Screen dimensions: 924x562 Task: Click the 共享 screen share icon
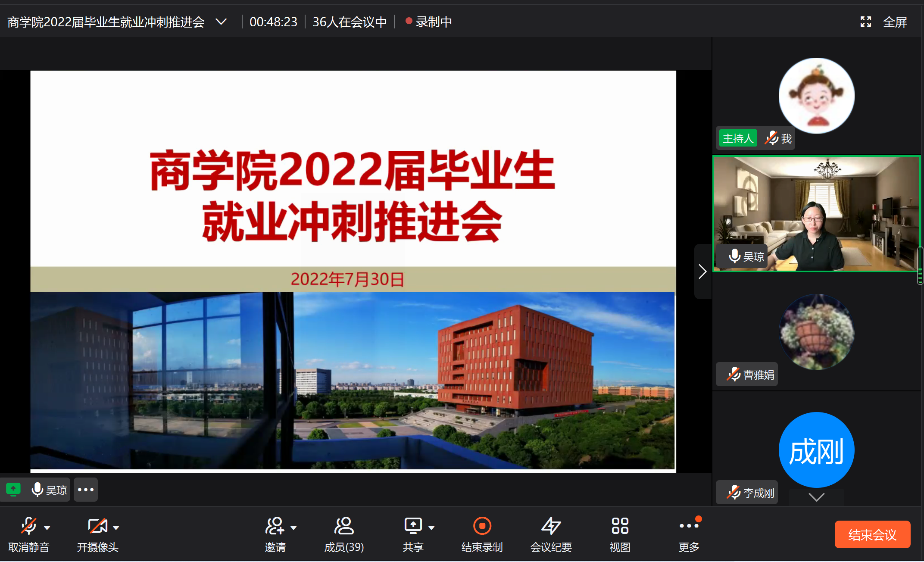point(413,526)
